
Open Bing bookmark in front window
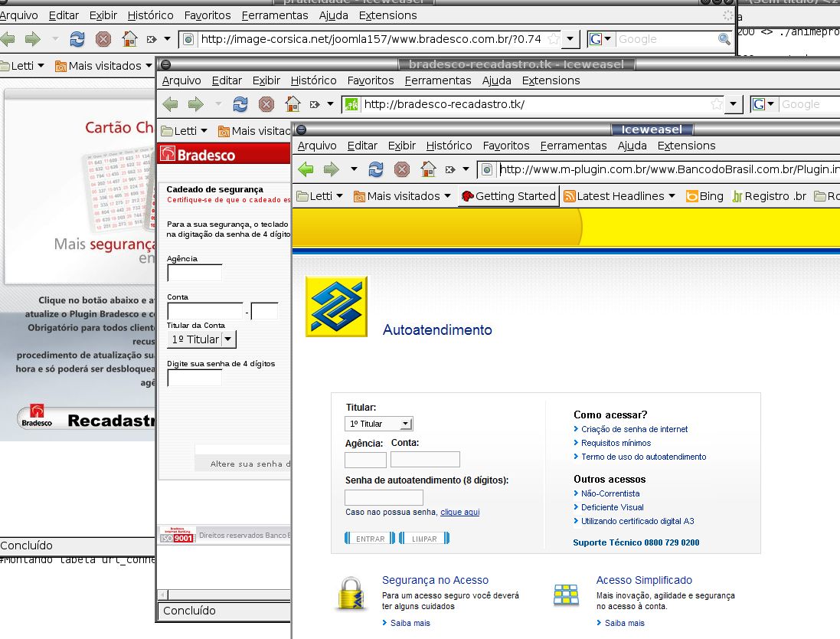pos(705,196)
